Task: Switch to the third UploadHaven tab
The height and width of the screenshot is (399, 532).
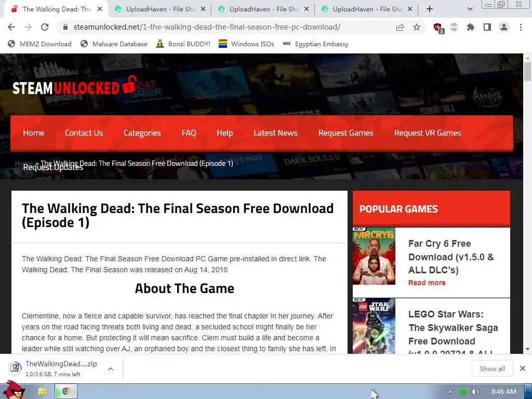Action: (366, 9)
